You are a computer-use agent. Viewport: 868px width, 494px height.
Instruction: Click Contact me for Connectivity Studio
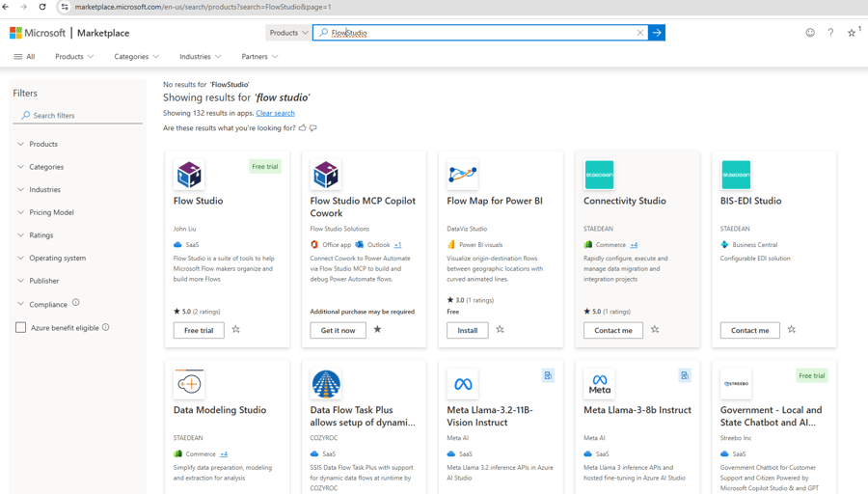coord(612,330)
